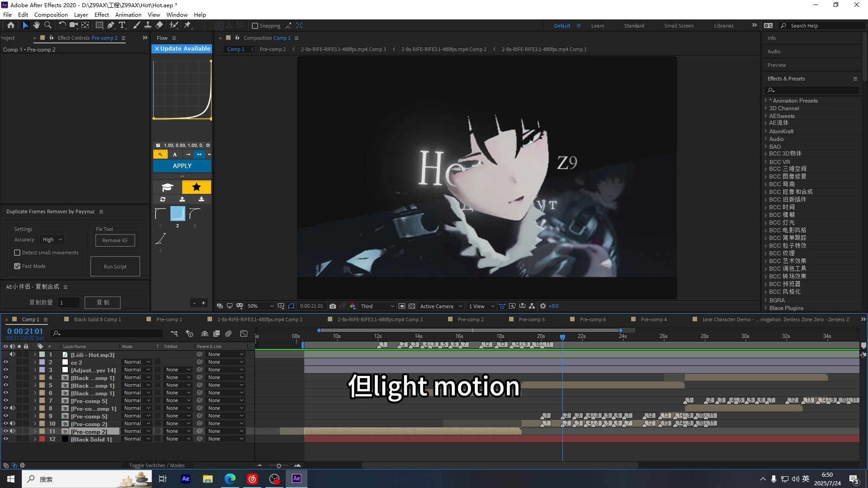Select the Pan Behind anchor point tool
868x488 pixels.
[85, 25]
